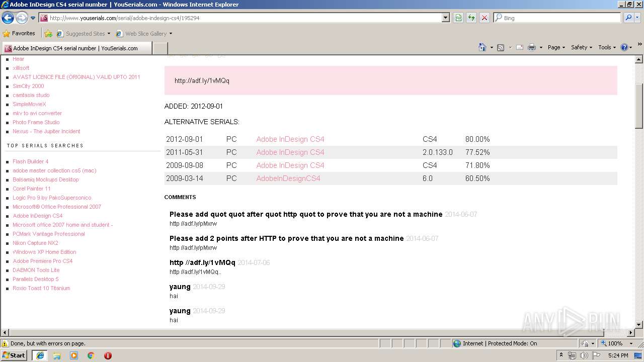Open the Web Slice Gallery dropdown
The height and width of the screenshot is (362, 644).
click(144, 34)
